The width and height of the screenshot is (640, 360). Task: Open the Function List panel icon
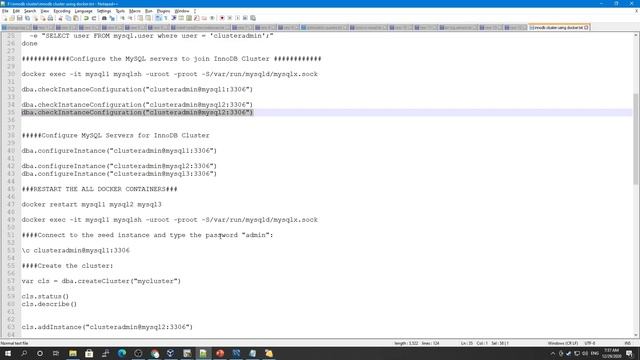pyautogui.click(x=197, y=18)
